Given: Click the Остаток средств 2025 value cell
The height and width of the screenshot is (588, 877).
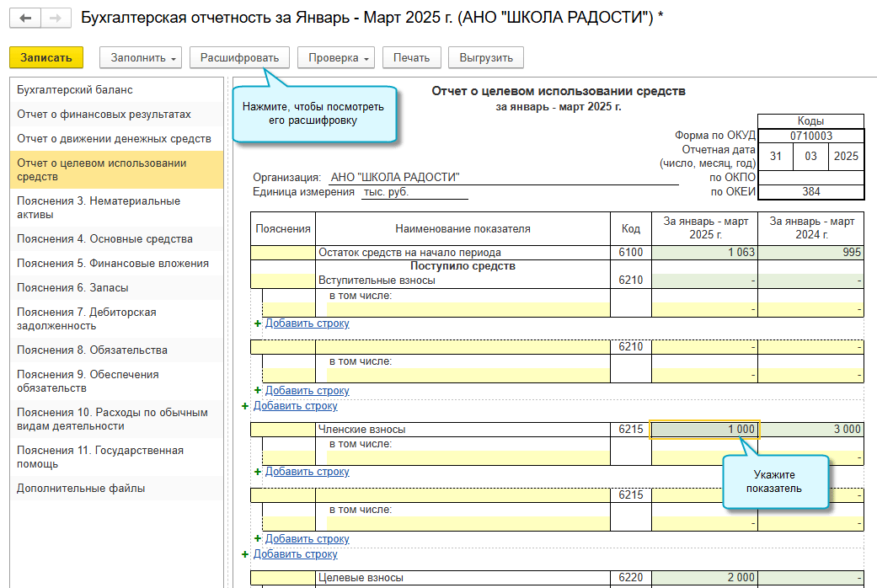Looking at the screenshot, I should [705, 253].
